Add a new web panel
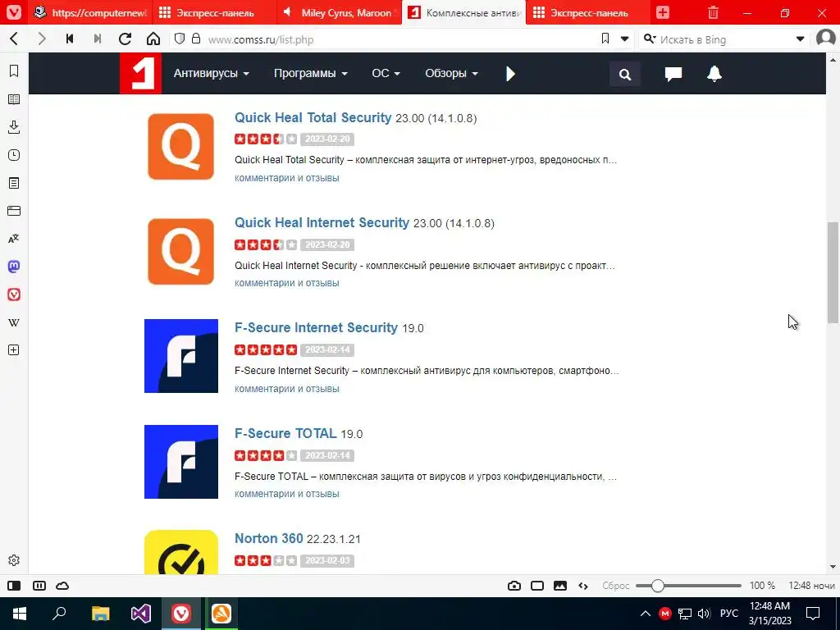Viewport: 840px width, 630px height. (x=14, y=349)
